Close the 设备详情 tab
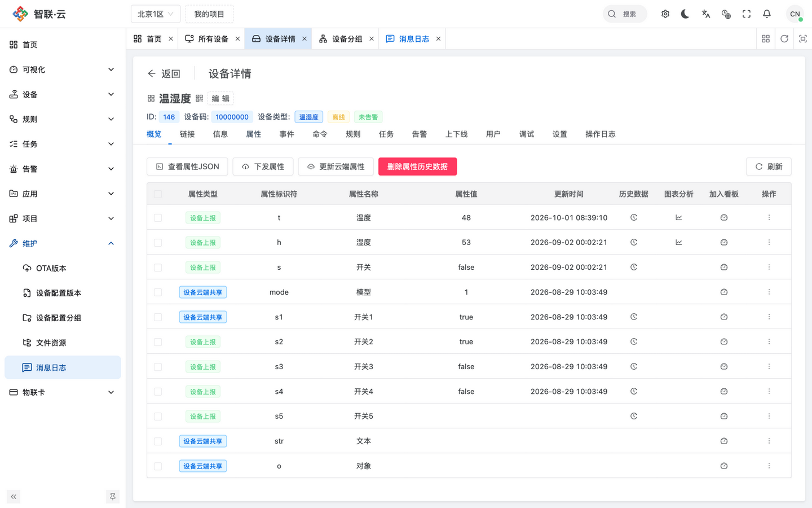This screenshot has height=508, width=812. (x=304, y=39)
